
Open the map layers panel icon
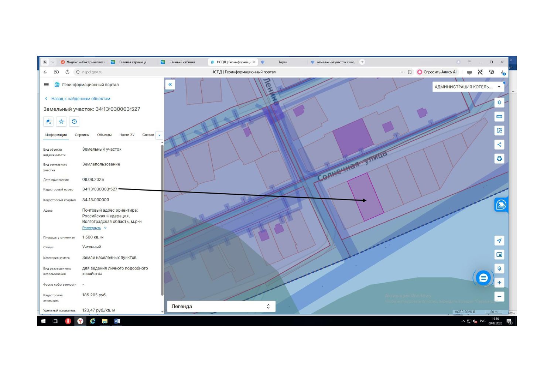pos(499,102)
